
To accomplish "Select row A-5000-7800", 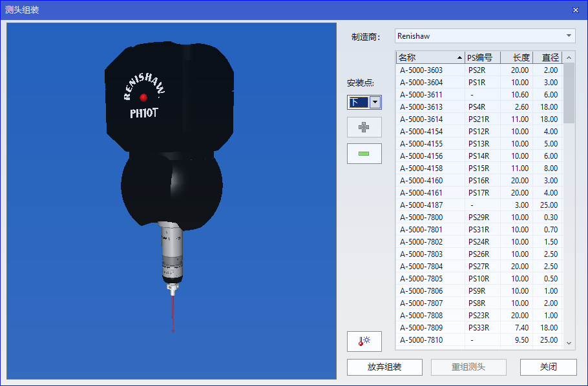I will [479, 218].
